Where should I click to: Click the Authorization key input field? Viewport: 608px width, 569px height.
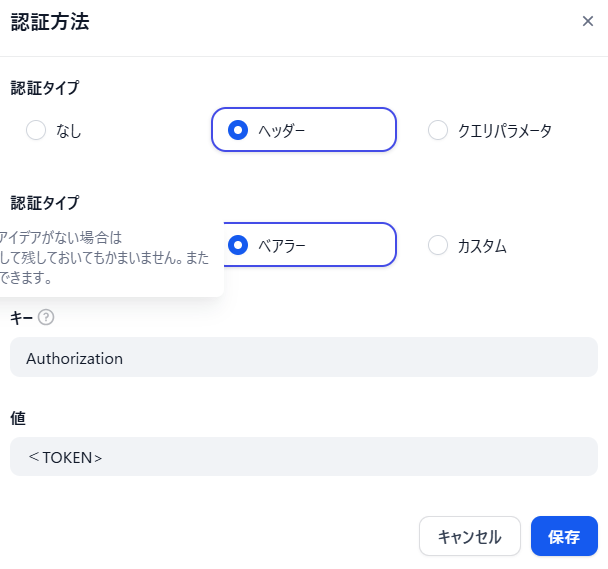click(x=303, y=358)
